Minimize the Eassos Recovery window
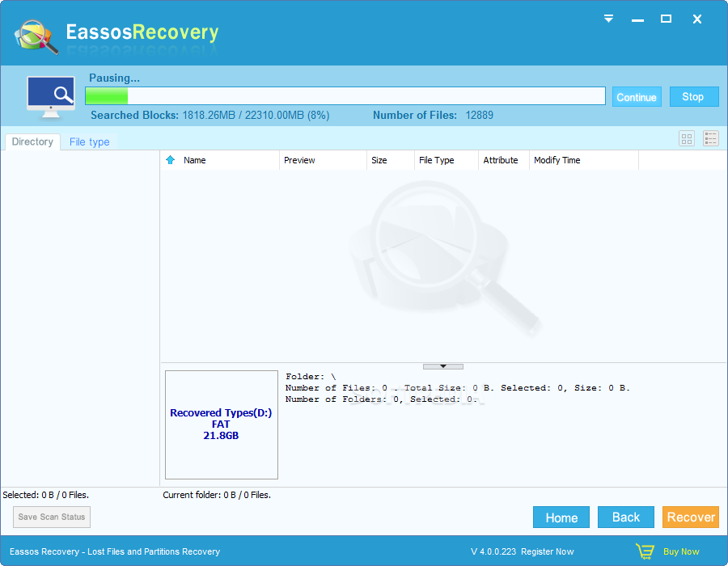This screenshot has width=728, height=566. coord(637,19)
